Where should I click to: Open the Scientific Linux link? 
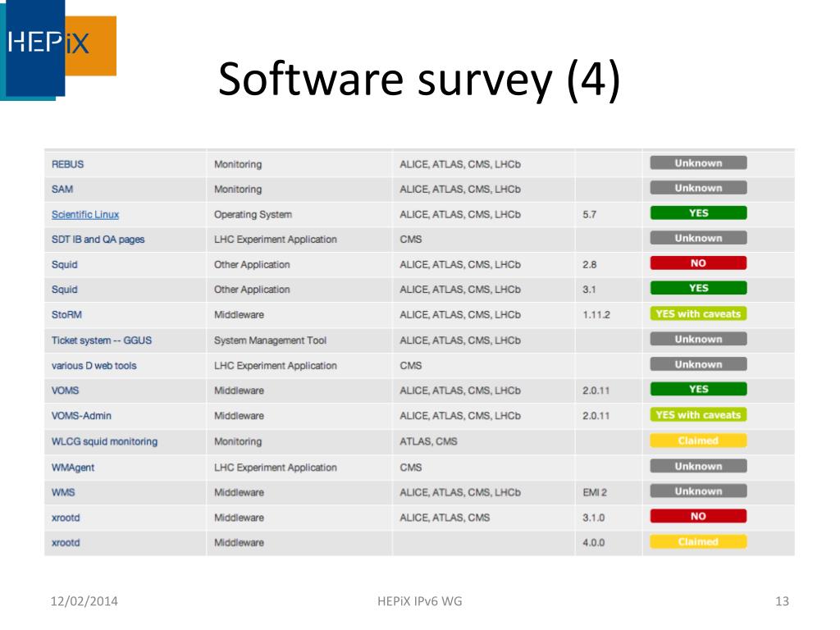[x=85, y=214]
